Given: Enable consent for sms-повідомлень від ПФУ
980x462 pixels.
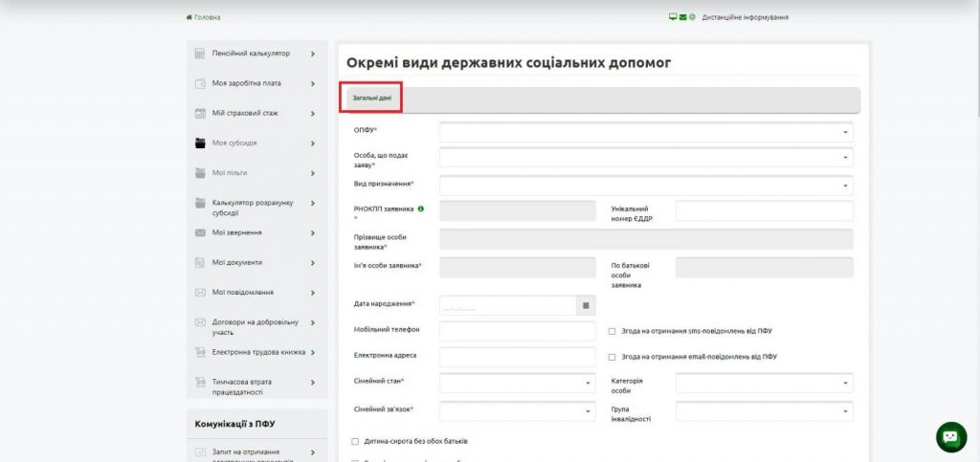Looking at the screenshot, I should click(612, 331).
